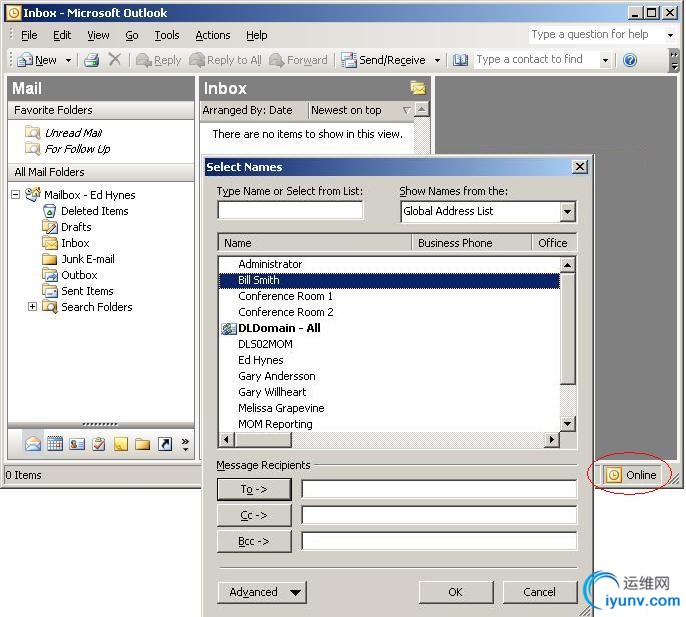Click the name list scroll down arrow
The width and height of the screenshot is (686, 617).
567,424
